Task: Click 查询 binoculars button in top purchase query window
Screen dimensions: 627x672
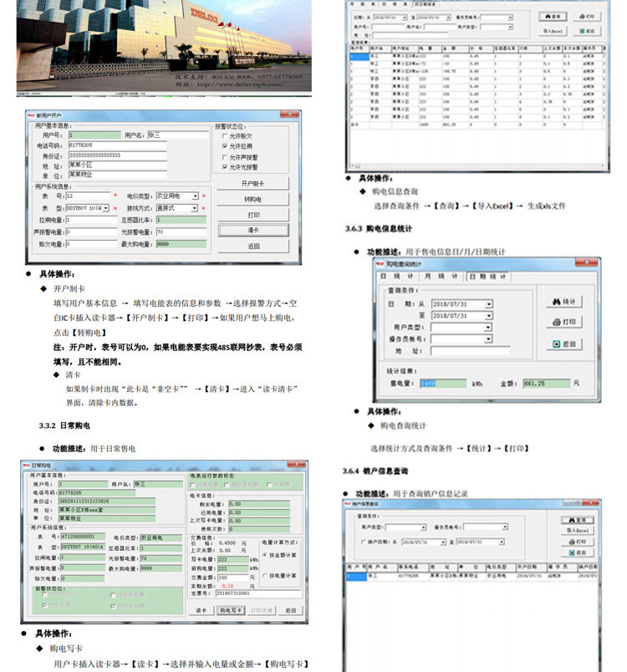Action: click(553, 16)
